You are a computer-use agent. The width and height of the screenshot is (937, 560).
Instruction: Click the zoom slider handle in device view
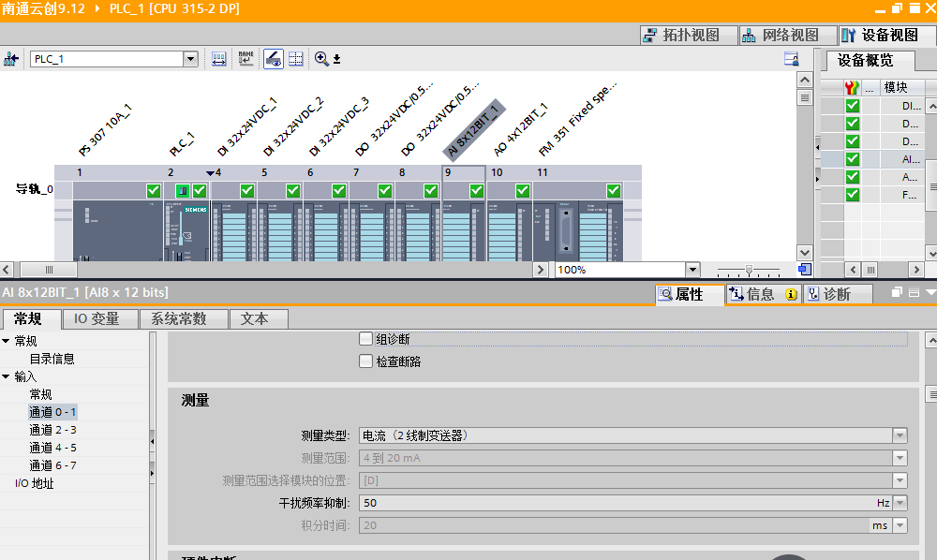749,270
